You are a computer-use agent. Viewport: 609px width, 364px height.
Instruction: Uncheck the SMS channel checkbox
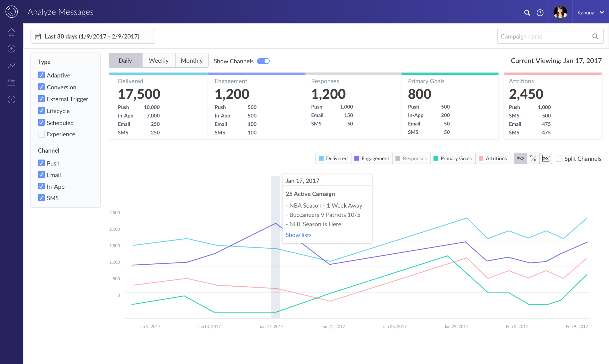[x=41, y=198]
